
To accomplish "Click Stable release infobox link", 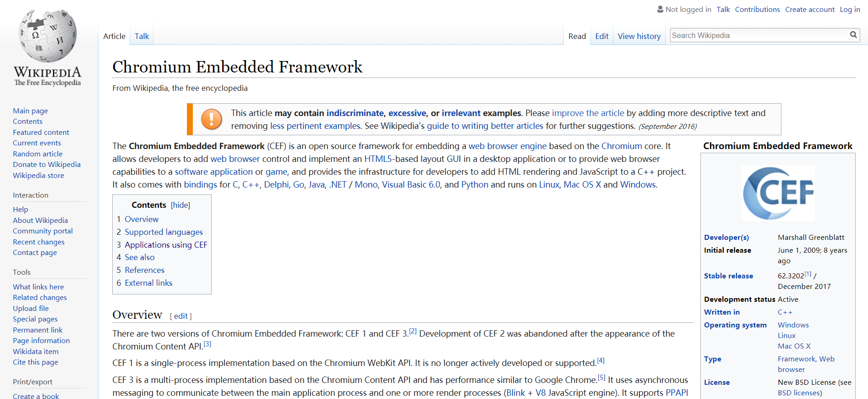I will coord(728,276).
